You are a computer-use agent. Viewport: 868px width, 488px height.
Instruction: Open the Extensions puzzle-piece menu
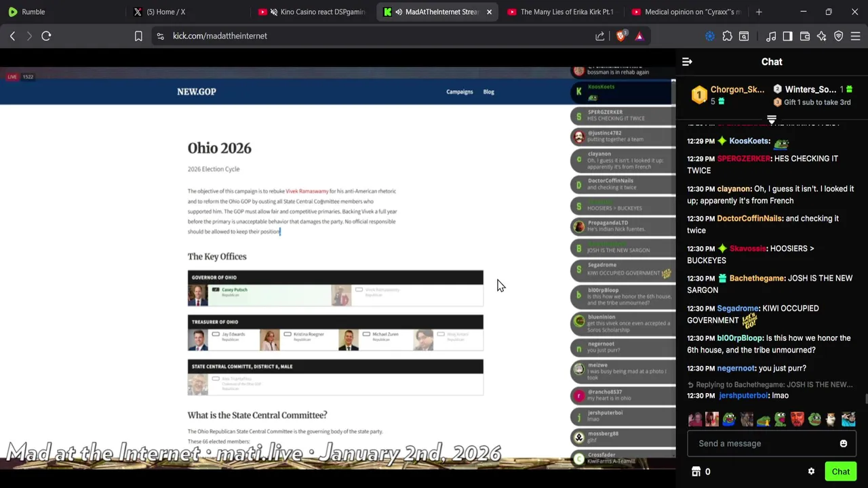(x=727, y=36)
